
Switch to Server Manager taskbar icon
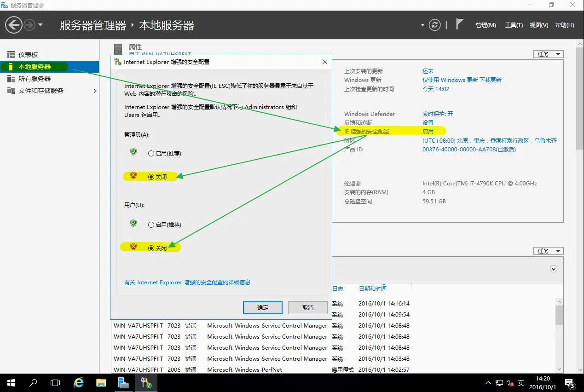tap(123, 383)
